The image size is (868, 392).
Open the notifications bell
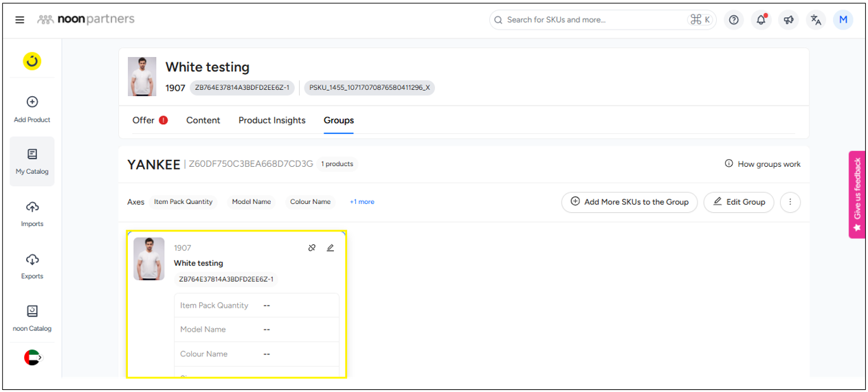(761, 20)
